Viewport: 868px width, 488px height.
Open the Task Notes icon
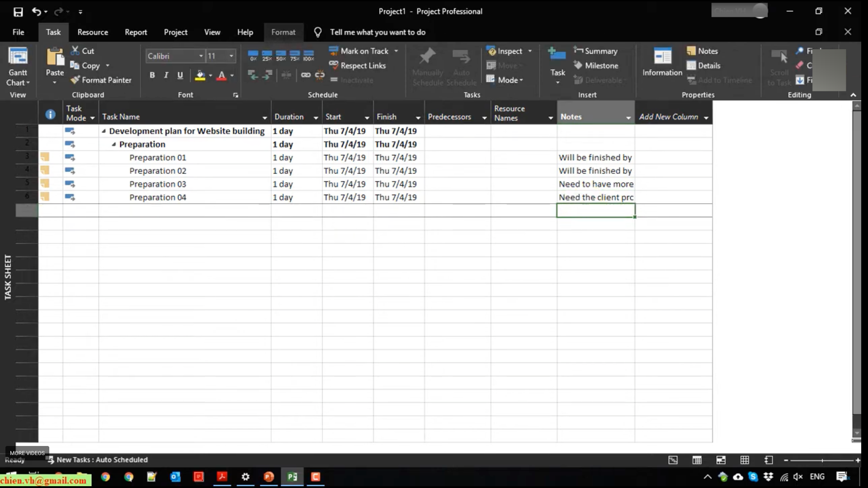pos(691,51)
